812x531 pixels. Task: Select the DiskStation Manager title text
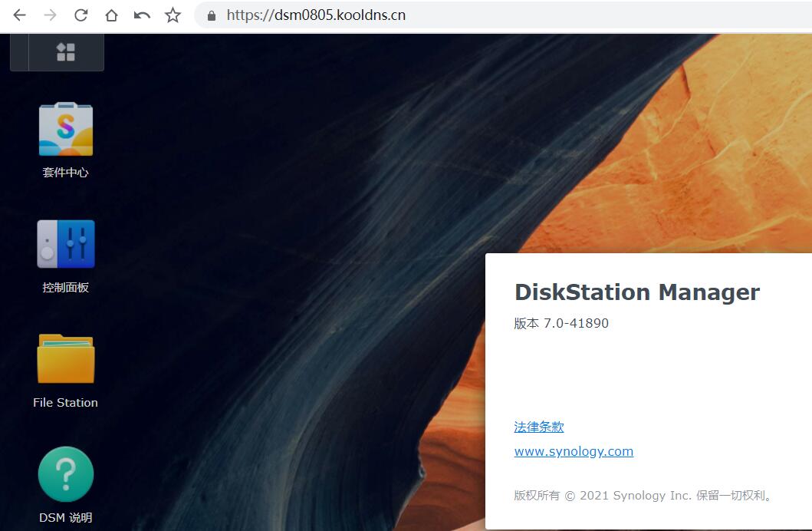pyautogui.click(x=637, y=292)
